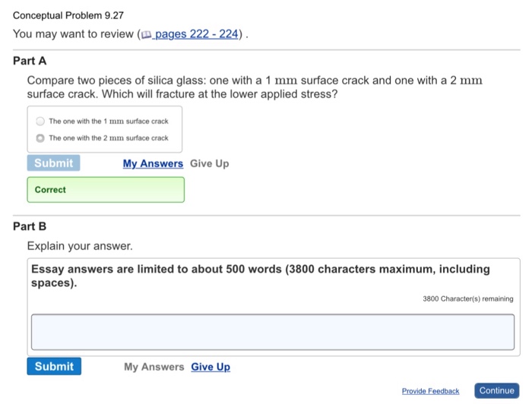This screenshot has height=404, width=532.
Task: Select the 1 mm surface crack option
Action: (40, 121)
